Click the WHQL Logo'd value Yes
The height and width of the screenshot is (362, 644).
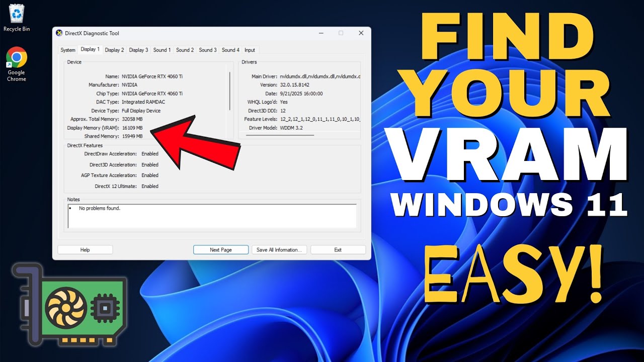tap(284, 102)
